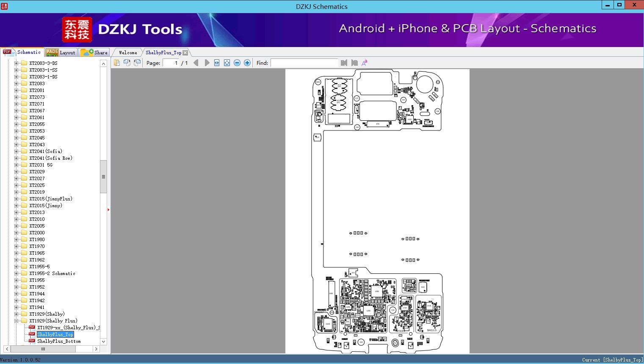The image size is (644, 364).
Task: Click the vertical scrollbar thumb of tree
Action: [x=103, y=177]
